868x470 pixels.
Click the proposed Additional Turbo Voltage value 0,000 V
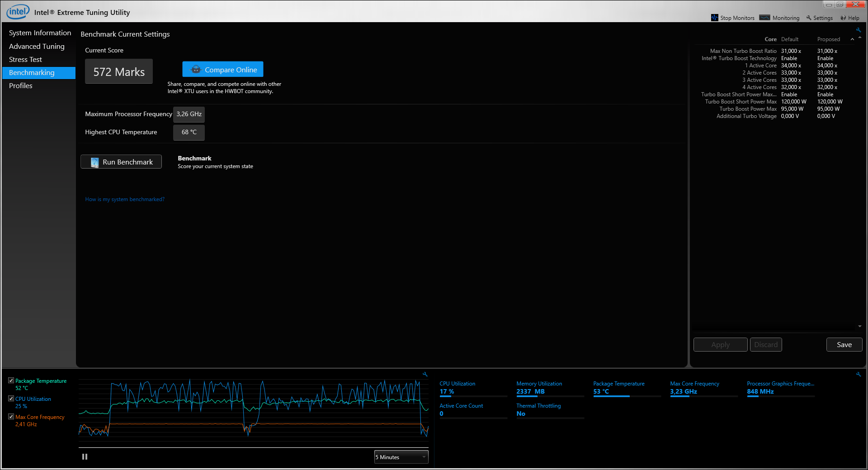[826, 116]
